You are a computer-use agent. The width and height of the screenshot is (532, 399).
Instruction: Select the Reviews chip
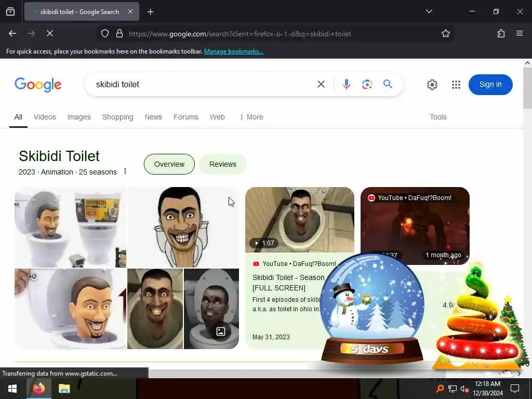click(222, 164)
